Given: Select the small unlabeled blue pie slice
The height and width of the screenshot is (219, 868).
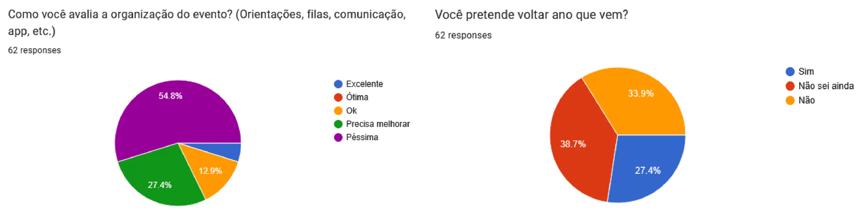Looking at the screenshot, I should (231, 151).
